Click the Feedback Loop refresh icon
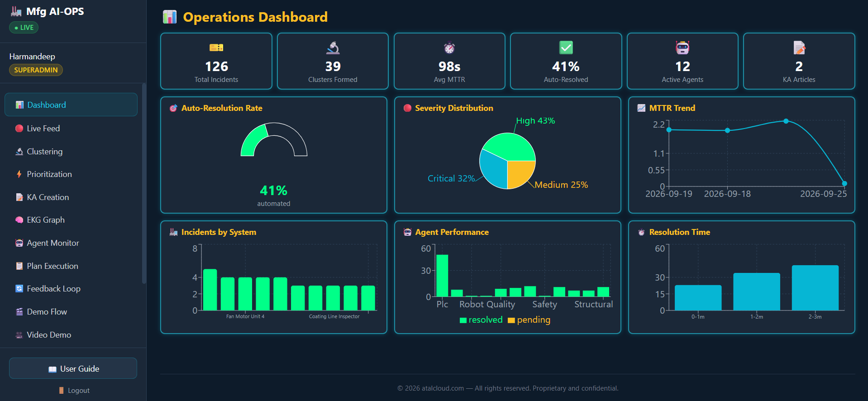Image resolution: width=868 pixels, height=401 pixels. click(x=19, y=288)
